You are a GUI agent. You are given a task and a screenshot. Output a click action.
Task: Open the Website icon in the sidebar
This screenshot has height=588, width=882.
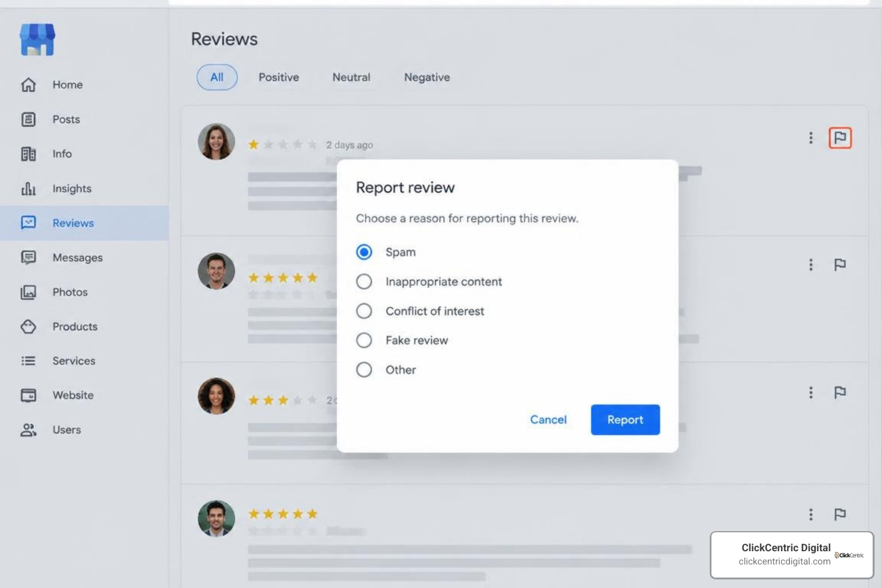click(28, 395)
